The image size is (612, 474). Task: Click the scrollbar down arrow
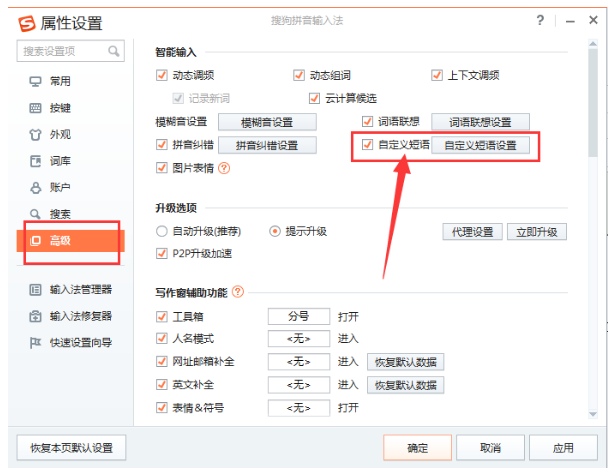point(593,414)
